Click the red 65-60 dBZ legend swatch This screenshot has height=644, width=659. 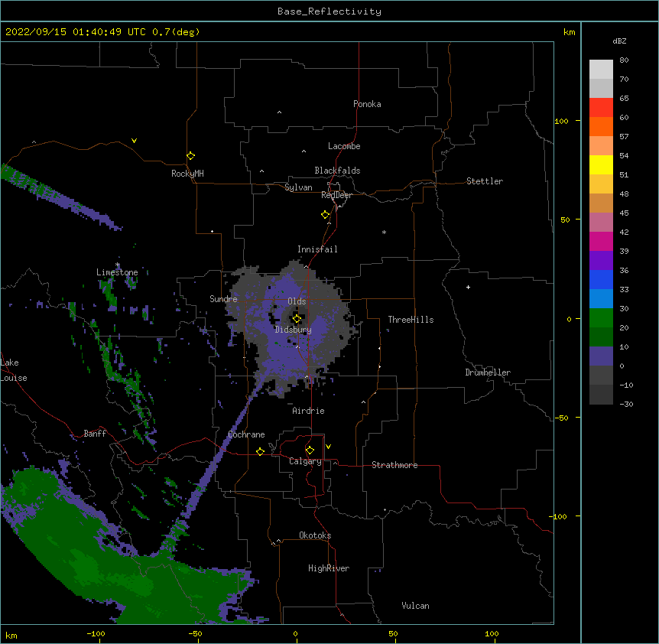tap(601, 108)
